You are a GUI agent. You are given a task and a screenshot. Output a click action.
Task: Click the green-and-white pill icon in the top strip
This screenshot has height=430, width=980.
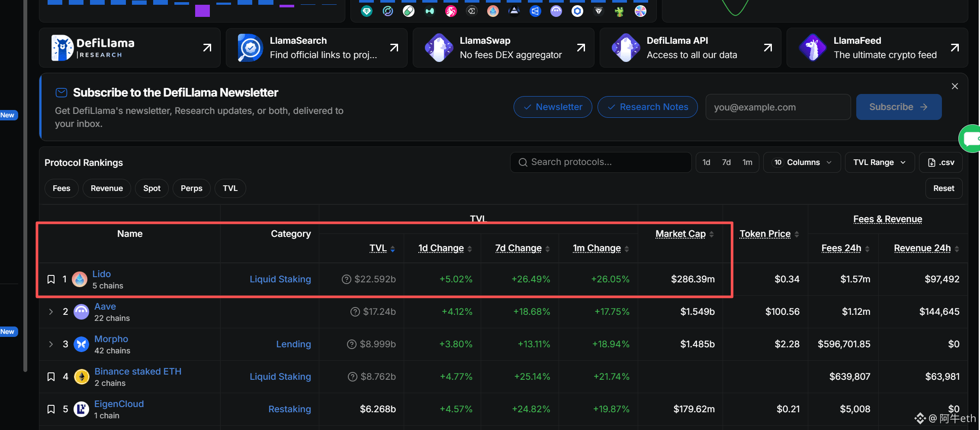coord(408,11)
